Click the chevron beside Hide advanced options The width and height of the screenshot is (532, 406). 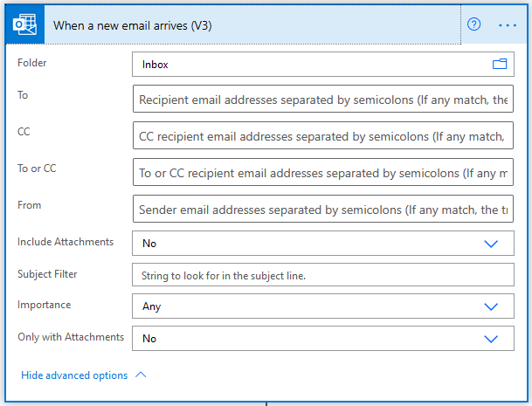(x=141, y=375)
